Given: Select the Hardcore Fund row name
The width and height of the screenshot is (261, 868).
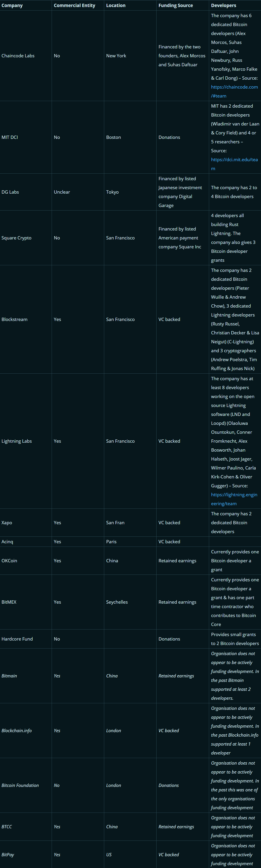Looking at the screenshot, I should pyautogui.click(x=17, y=639).
